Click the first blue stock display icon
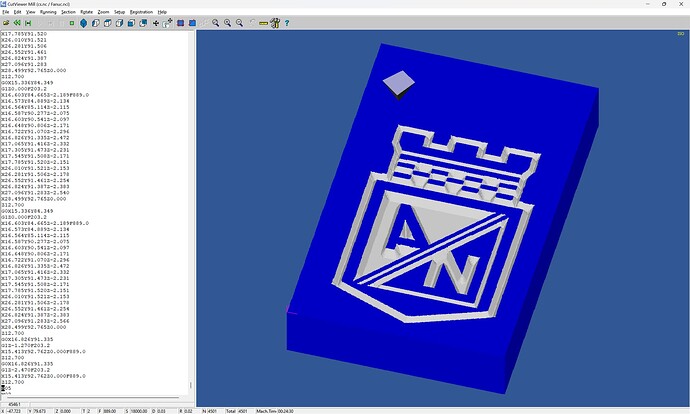This screenshot has width=690, height=414. point(180,23)
